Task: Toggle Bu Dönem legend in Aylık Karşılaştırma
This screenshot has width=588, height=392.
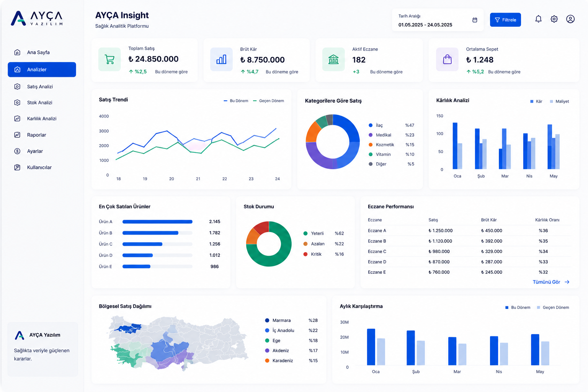Action: click(x=518, y=307)
